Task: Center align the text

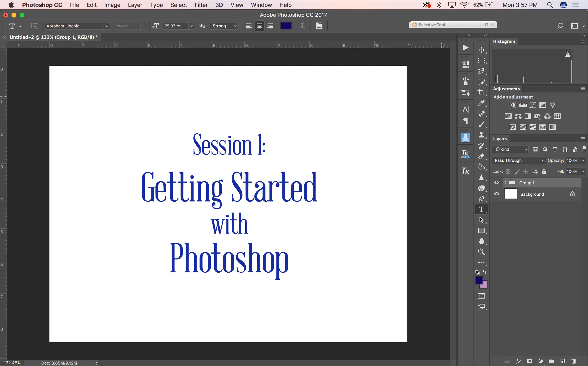Action: pyautogui.click(x=259, y=26)
